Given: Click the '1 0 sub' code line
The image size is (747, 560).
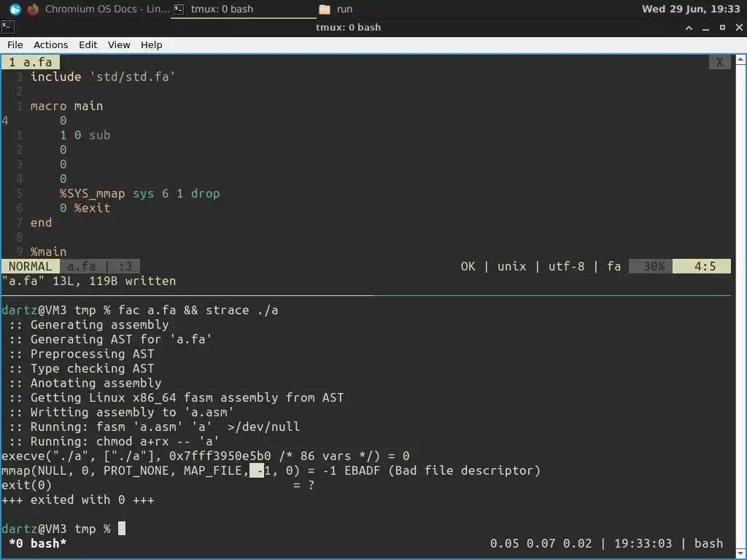Looking at the screenshot, I should pyautogui.click(x=85, y=135).
